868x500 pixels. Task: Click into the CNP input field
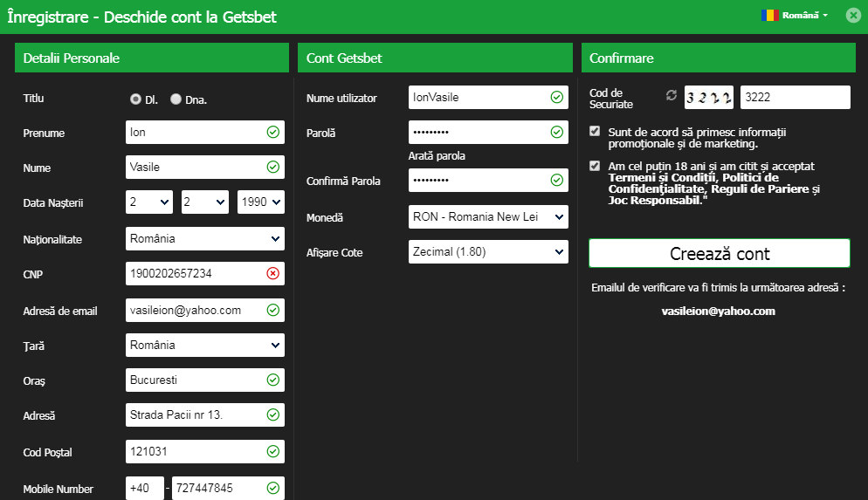tap(205, 273)
